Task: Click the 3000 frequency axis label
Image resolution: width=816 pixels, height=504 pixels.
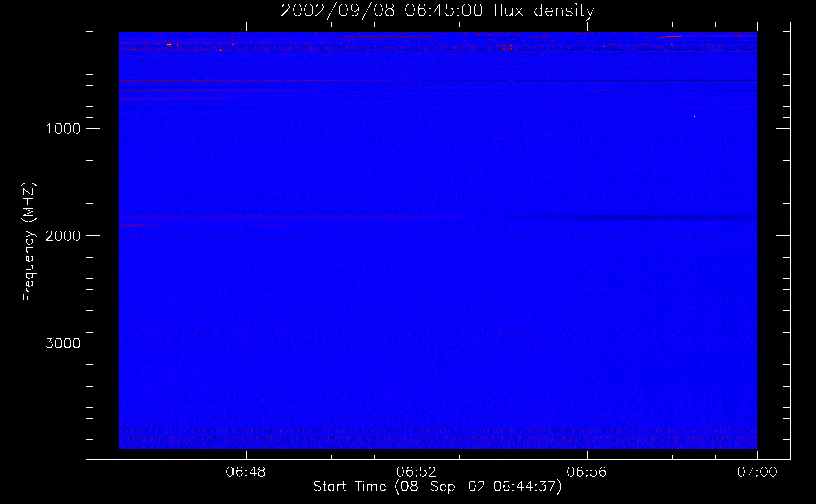Action: coord(63,343)
